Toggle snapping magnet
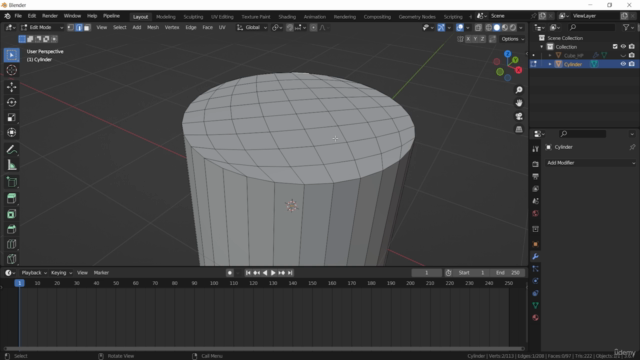Screen dimensions: 640x360 (x=289, y=27)
